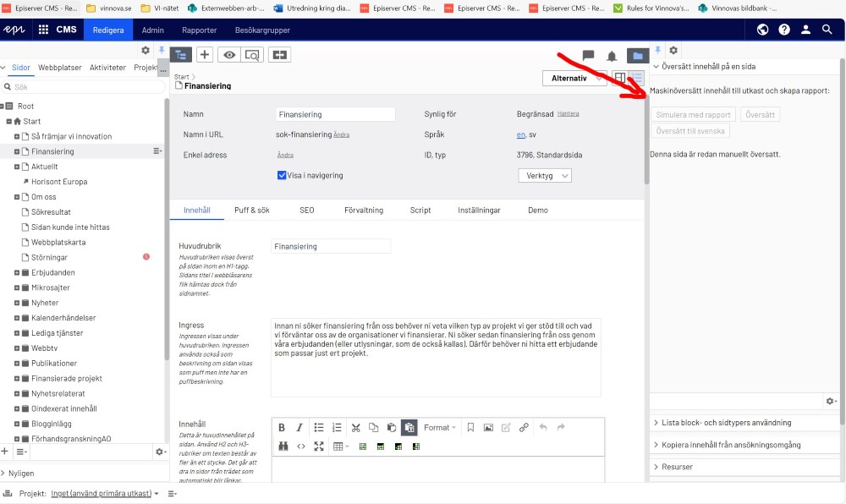
Task: Toggle the navigation tree pane button
Action: click(x=181, y=54)
